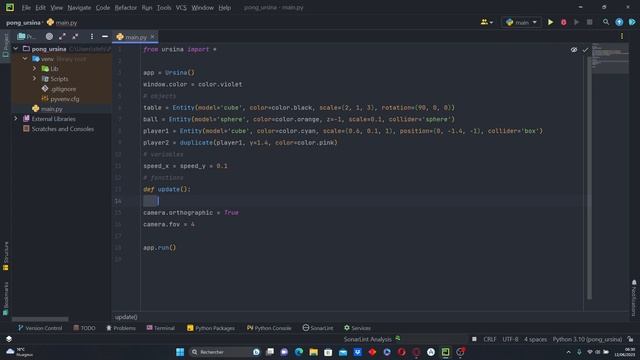Click pong_ursina in the navigation bar
This screenshot has height=360, width=640.
coord(23,22)
